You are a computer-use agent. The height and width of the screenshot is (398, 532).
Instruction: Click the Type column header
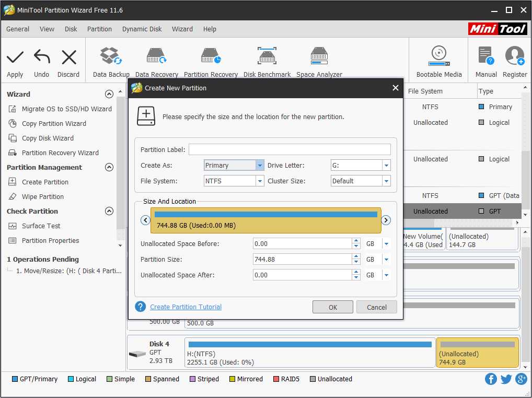click(486, 91)
